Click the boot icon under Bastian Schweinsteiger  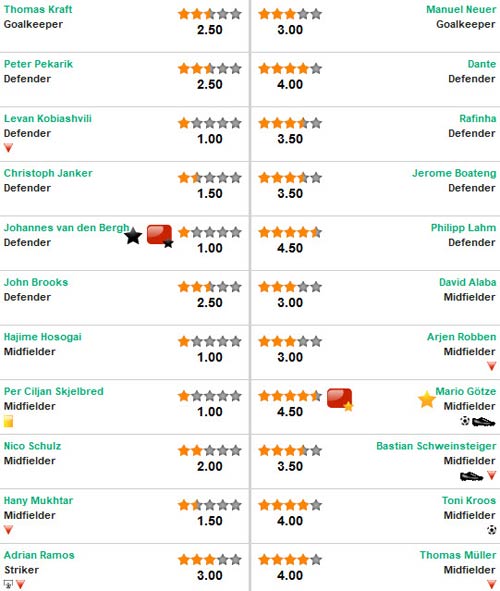pyautogui.click(x=471, y=476)
